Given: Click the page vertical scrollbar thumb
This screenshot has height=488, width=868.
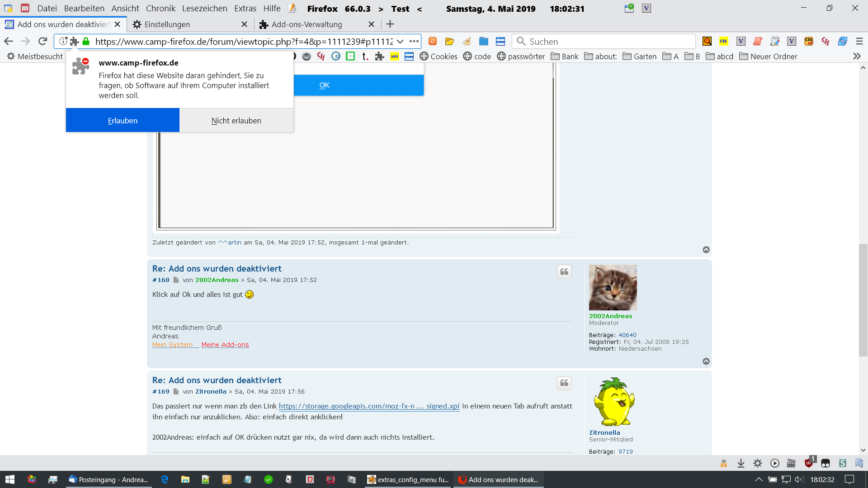Looking at the screenshot, I should [x=863, y=300].
